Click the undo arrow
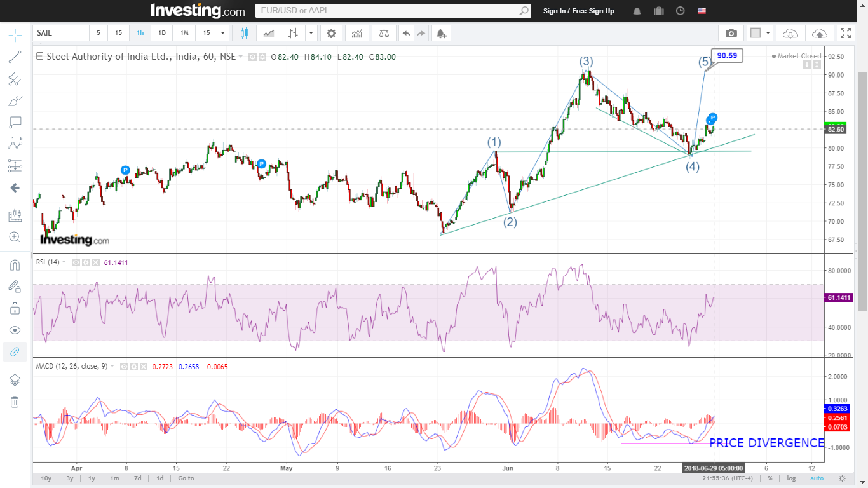 point(406,33)
